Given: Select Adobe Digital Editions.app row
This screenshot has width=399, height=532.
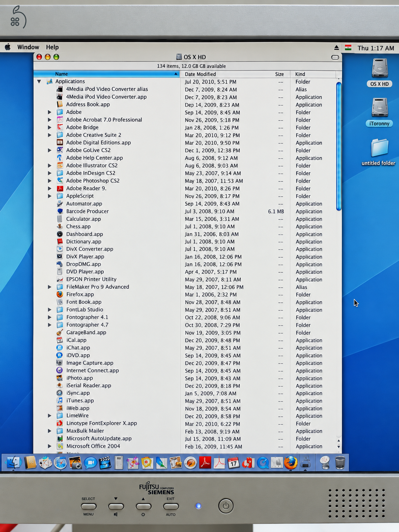Looking at the screenshot, I should [188, 143].
